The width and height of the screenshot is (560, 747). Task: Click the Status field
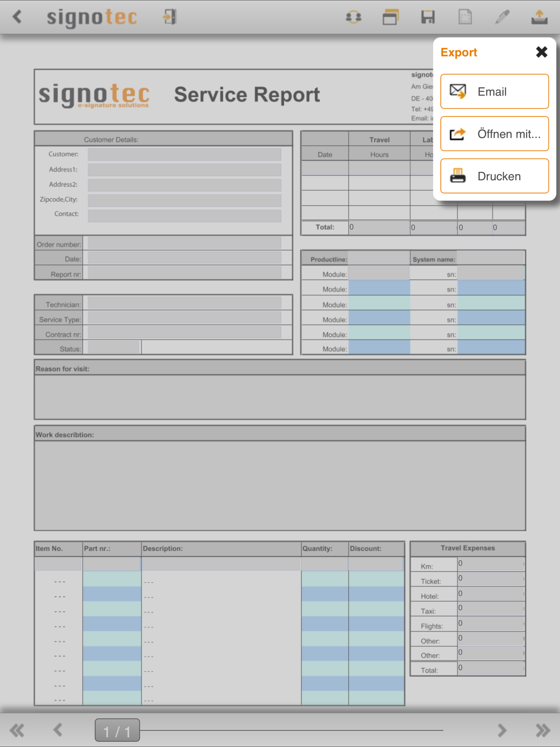113,348
